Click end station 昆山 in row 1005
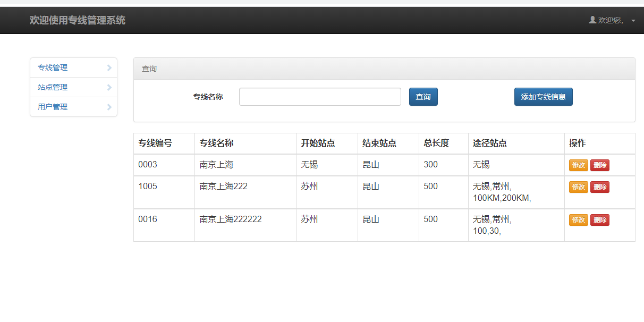Image resolution: width=644 pixels, height=322 pixels. click(371, 187)
